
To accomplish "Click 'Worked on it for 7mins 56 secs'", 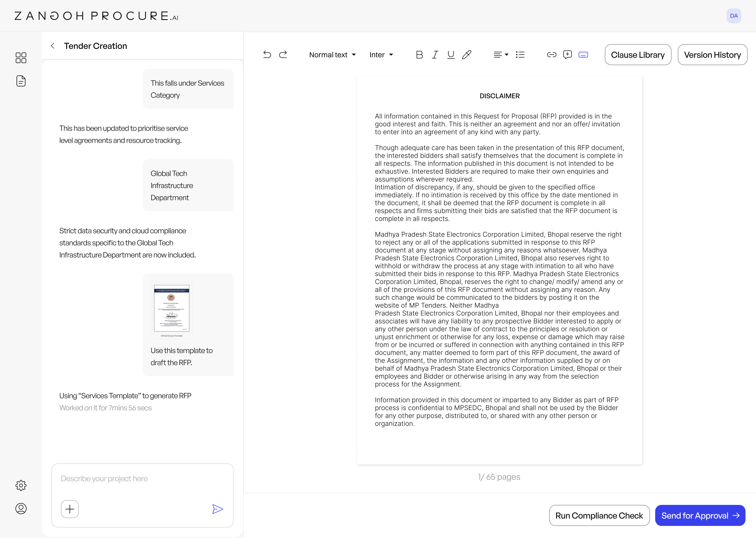I will coord(105,408).
